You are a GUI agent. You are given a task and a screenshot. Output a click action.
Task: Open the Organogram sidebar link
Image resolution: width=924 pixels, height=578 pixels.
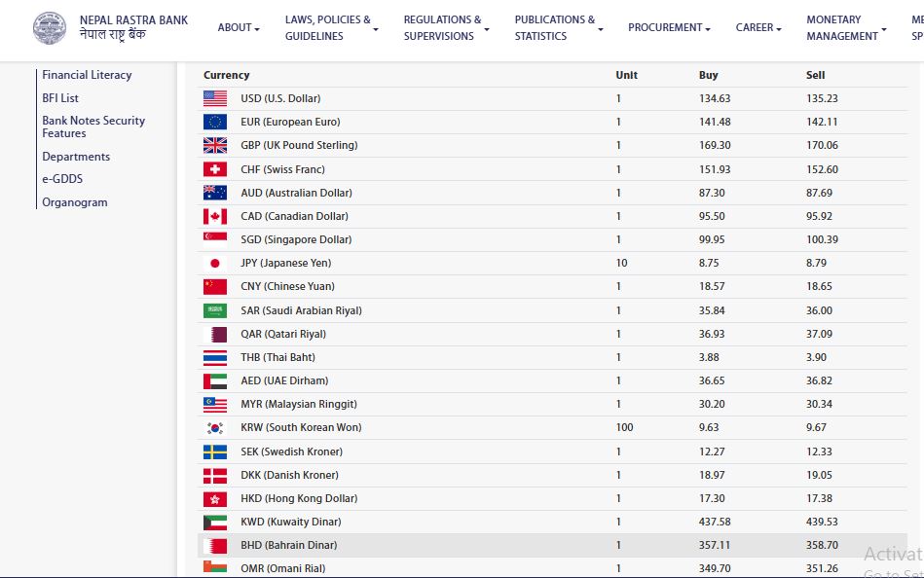click(75, 202)
